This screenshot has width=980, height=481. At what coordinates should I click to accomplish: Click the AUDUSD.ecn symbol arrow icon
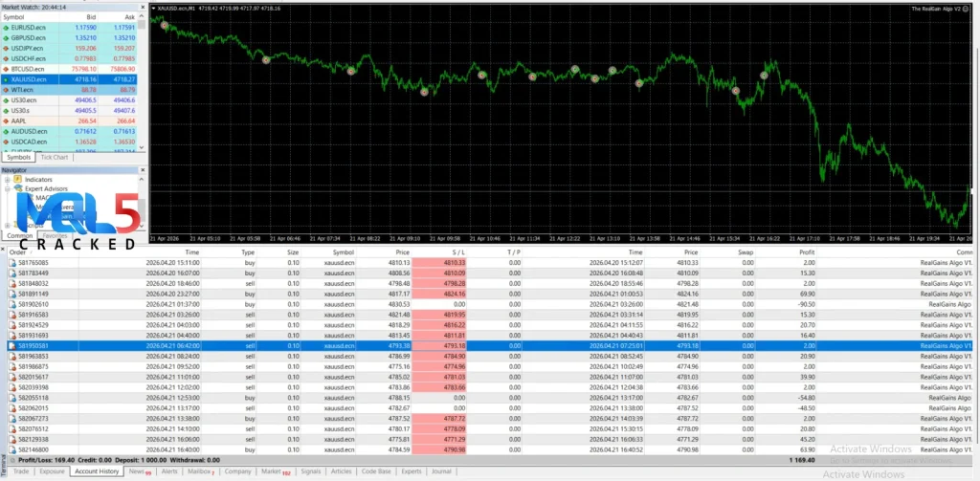6,131
